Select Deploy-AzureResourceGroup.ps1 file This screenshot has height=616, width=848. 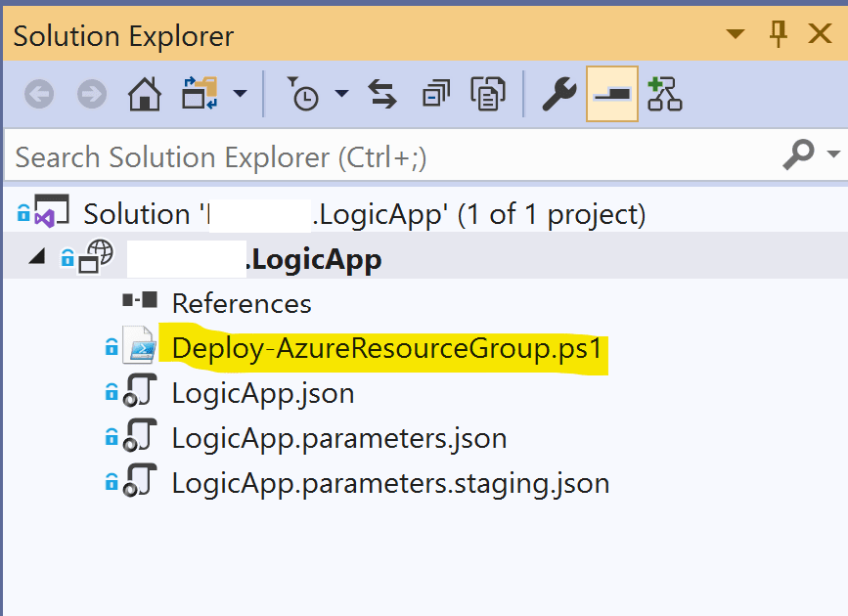tap(387, 348)
